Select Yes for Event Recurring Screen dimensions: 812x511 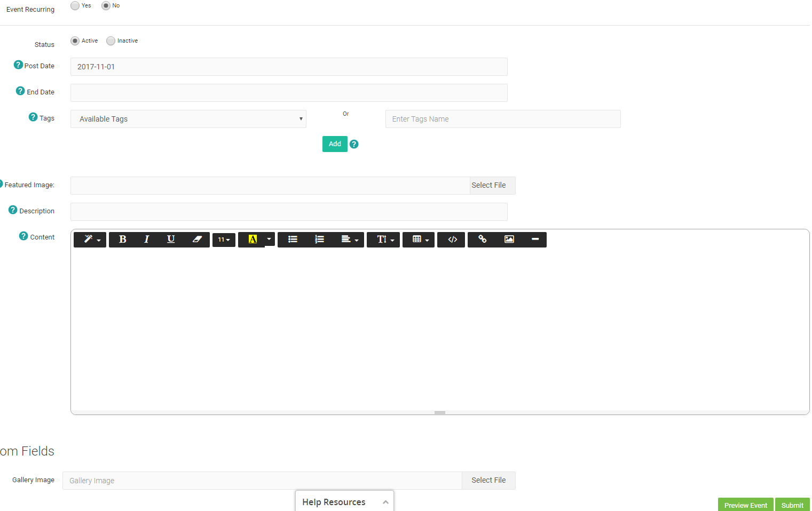[75, 5]
